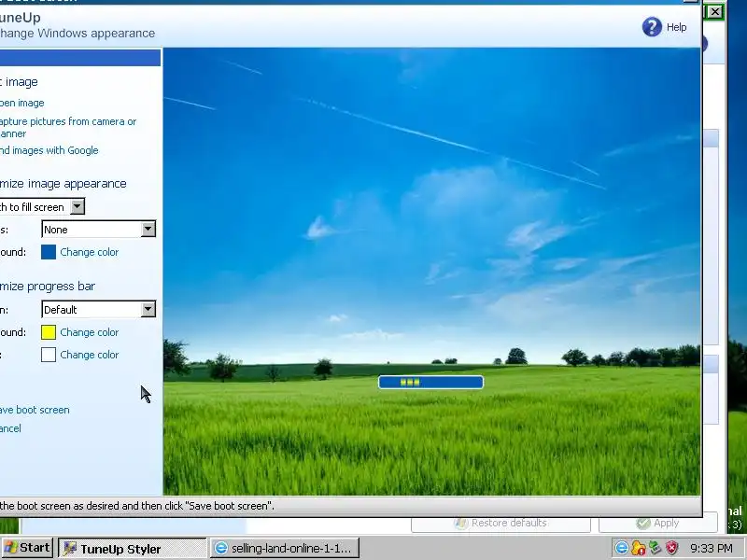The image size is (747, 560).
Task: Open the Help icon in TuneUp
Action: point(652,27)
